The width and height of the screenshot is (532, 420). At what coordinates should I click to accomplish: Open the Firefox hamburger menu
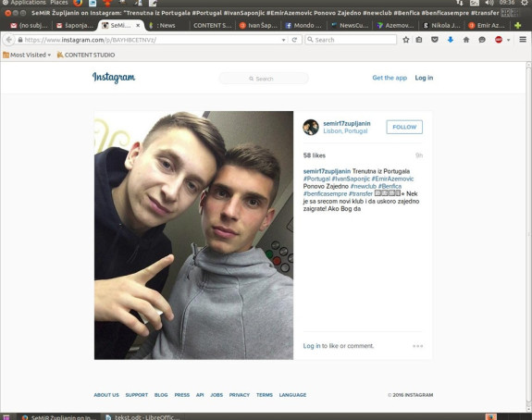pos(523,40)
